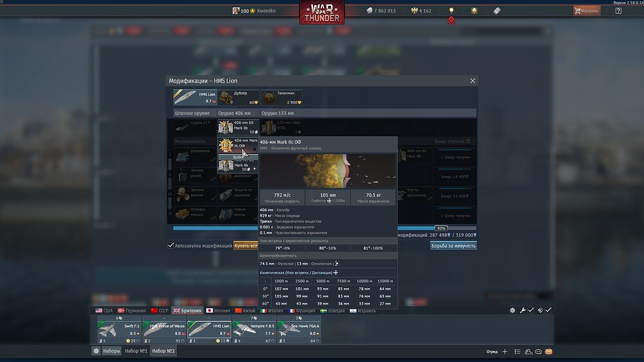Open the items inventory icon in the top bar

point(497,11)
